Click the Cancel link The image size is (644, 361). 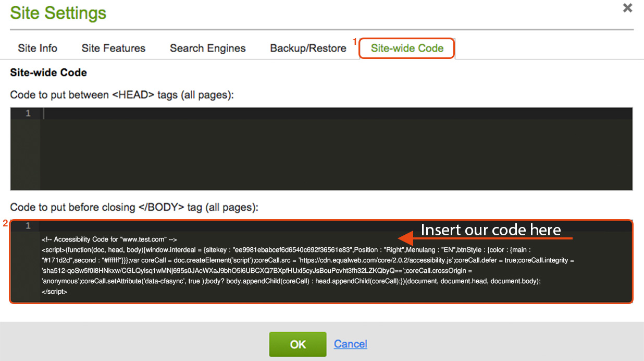[x=351, y=344]
